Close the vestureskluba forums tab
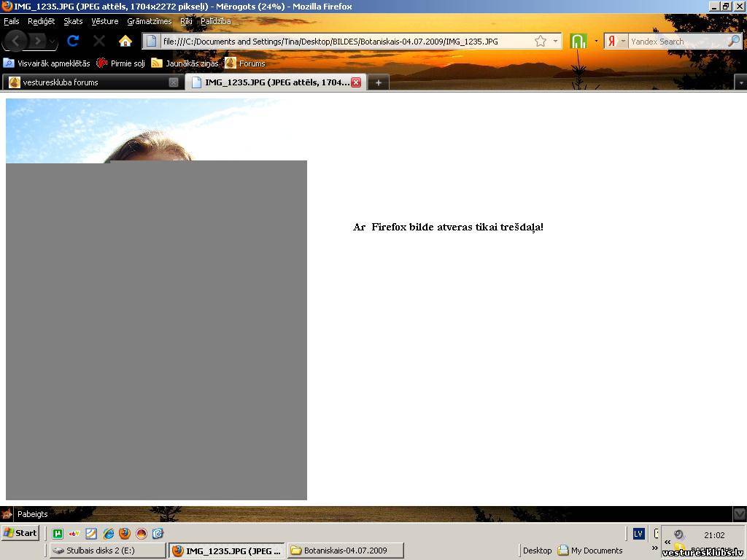The image size is (747, 560). tap(174, 82)
